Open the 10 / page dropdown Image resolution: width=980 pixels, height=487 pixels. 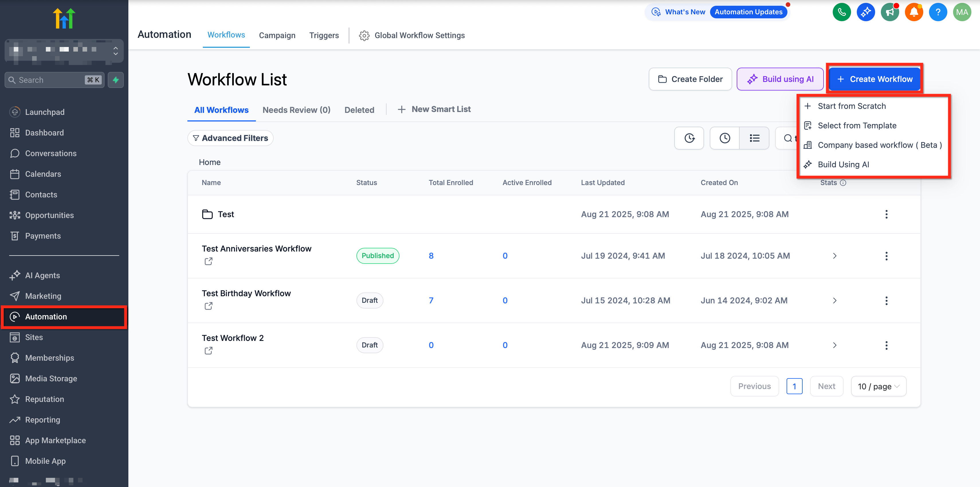(x=878, y=386)
